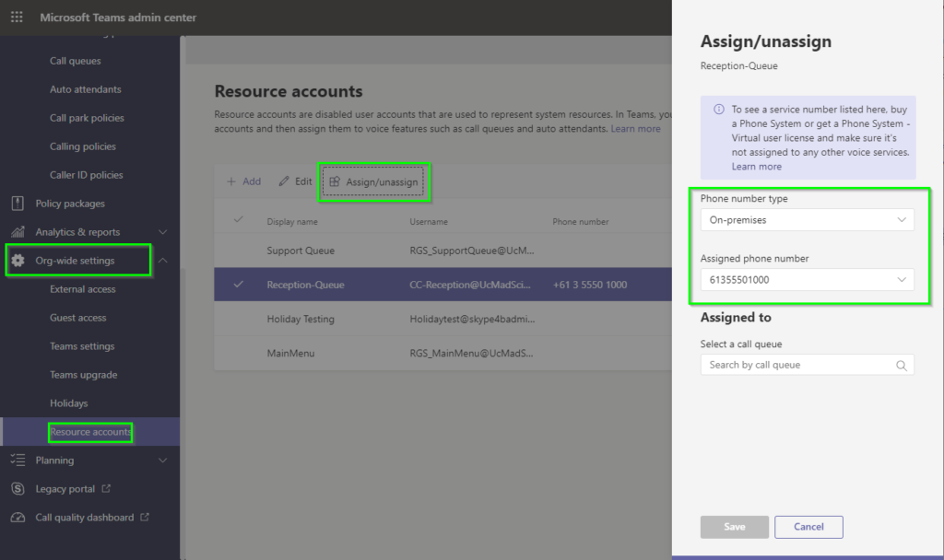944x560 pixels.
Task: Open Auto attendants in the sidebar
Action: 86,89
